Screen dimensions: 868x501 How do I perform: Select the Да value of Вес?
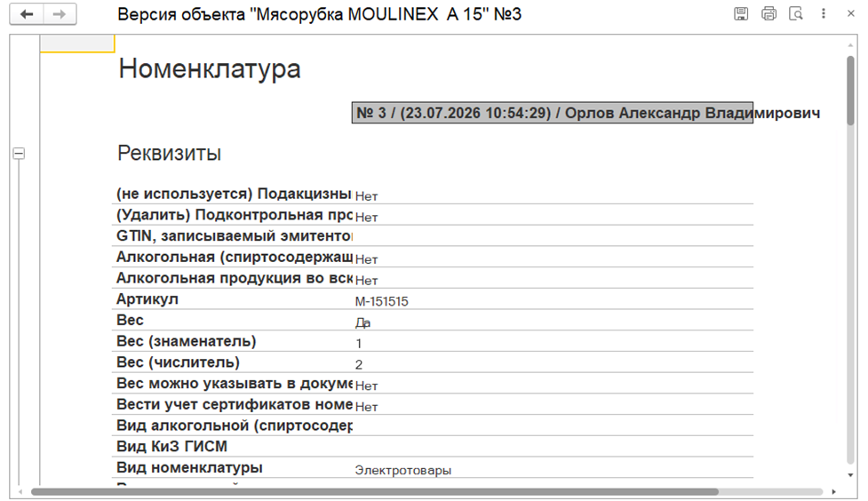362,322
